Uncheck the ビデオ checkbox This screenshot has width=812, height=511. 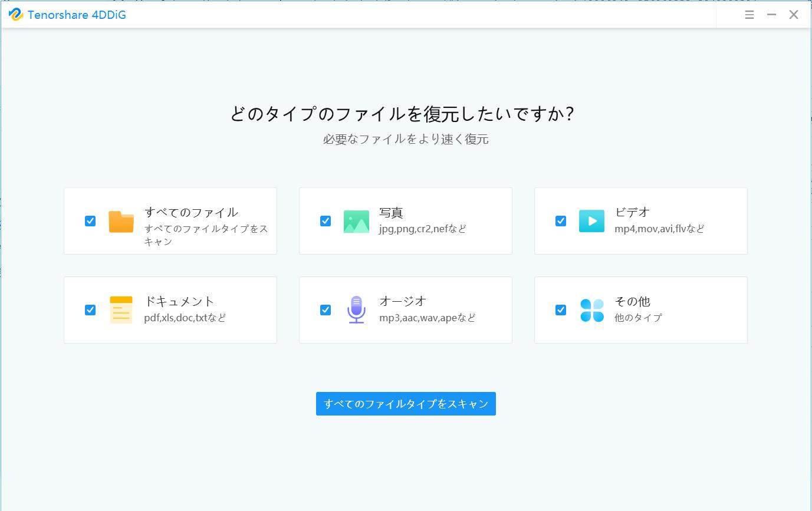[x=561, y=221]
